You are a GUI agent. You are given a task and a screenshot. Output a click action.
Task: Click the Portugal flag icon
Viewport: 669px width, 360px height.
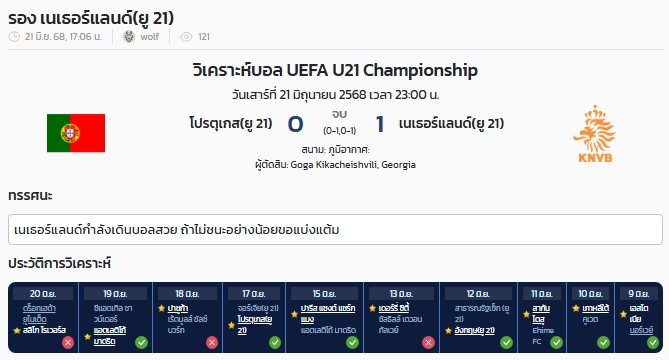click(x=76, y=133)
